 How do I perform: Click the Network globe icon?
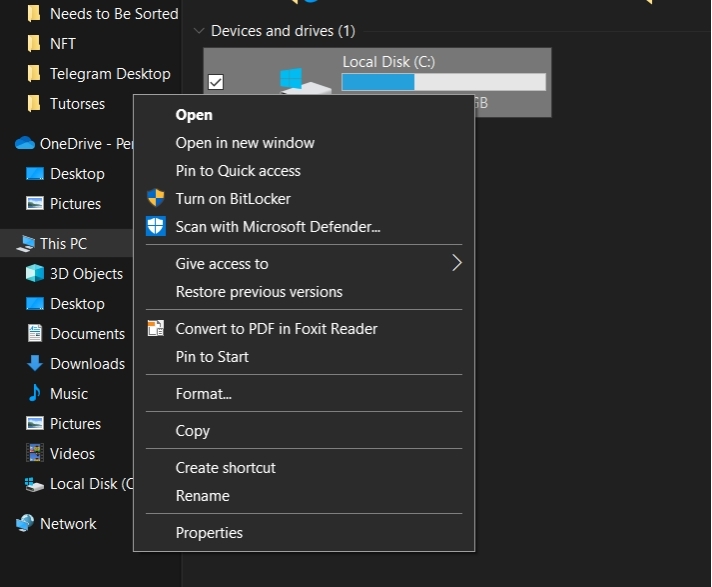[25, 523]
